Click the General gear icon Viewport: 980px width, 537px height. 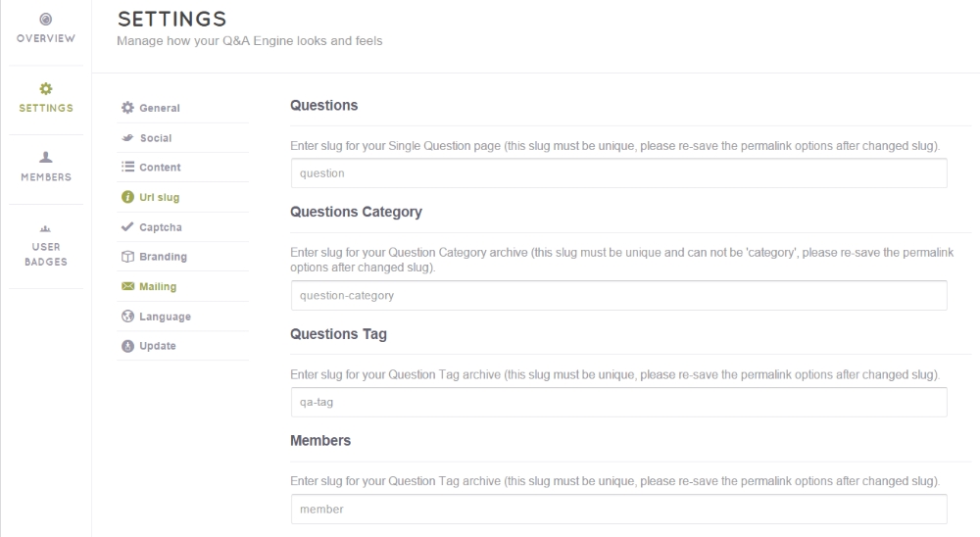(125, 108)
